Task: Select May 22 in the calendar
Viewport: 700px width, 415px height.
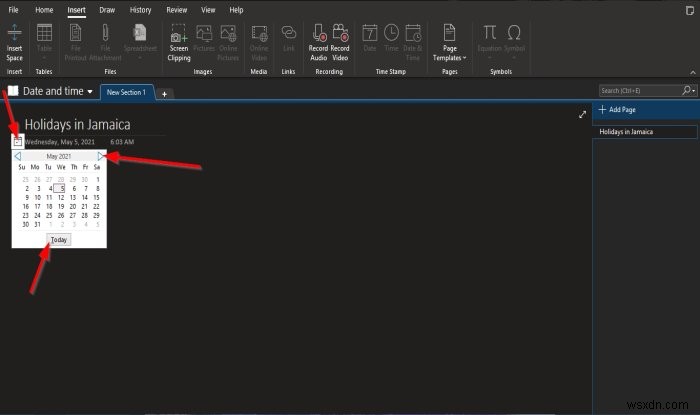Action: point(96,207)
